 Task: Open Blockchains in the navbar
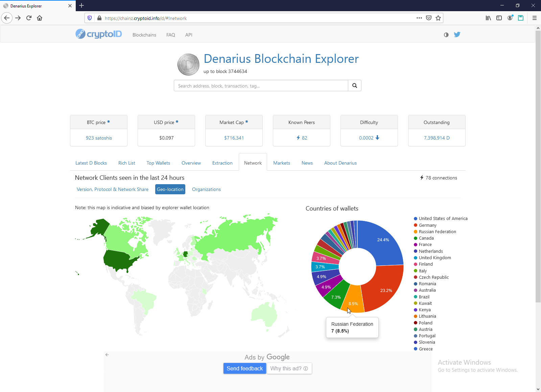pos(144,35)
